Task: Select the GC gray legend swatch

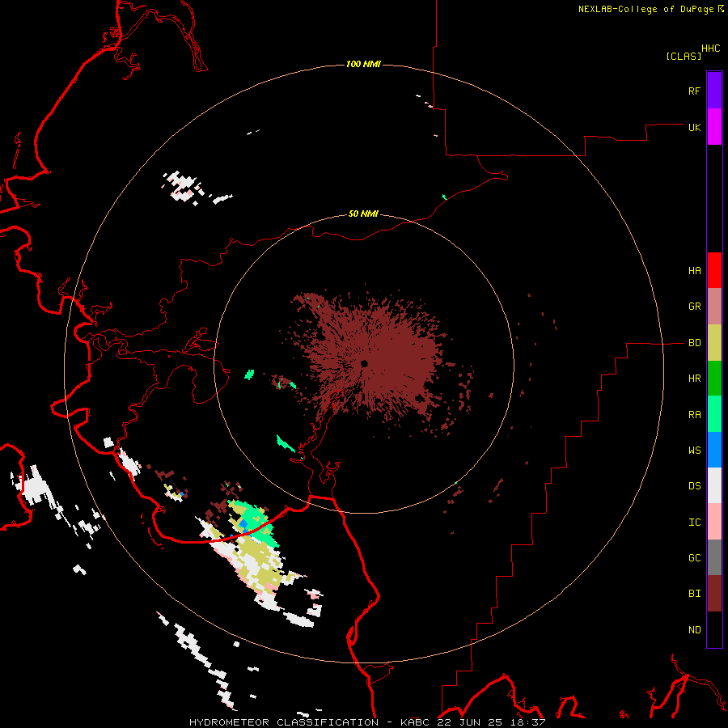Action: (x=714, y=557)
